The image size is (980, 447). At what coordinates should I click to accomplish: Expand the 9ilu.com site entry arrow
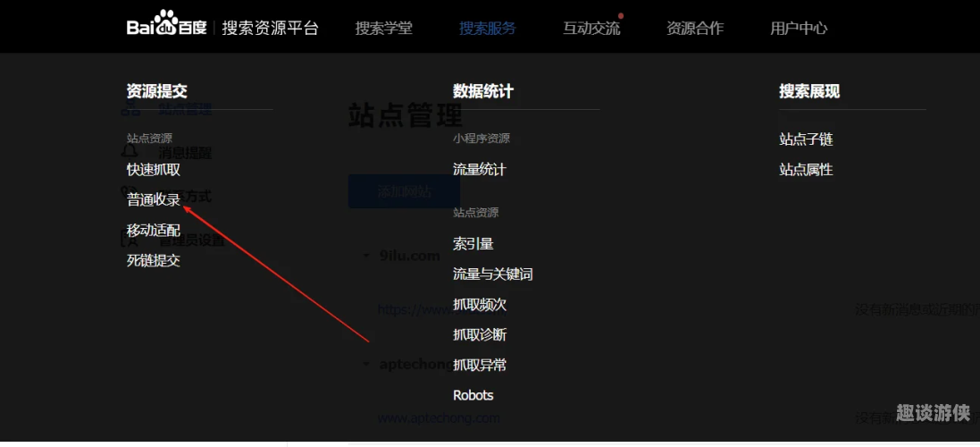coord(366,256)
